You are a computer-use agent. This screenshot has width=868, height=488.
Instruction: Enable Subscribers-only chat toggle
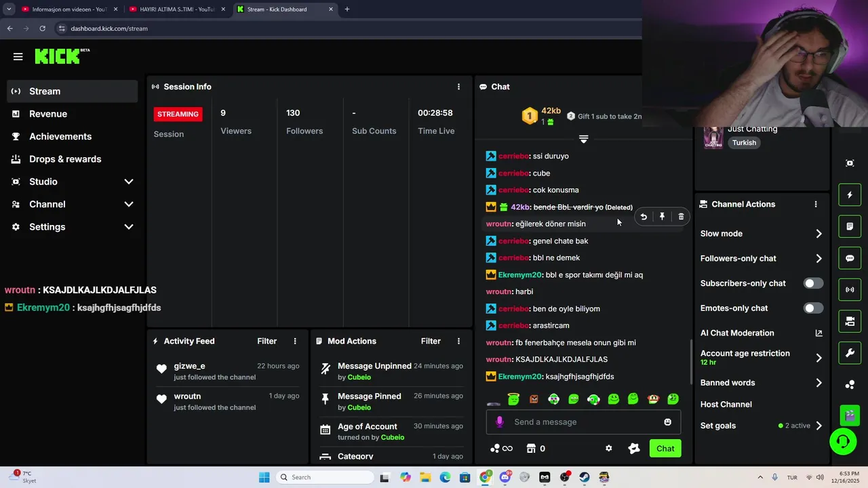813,283
